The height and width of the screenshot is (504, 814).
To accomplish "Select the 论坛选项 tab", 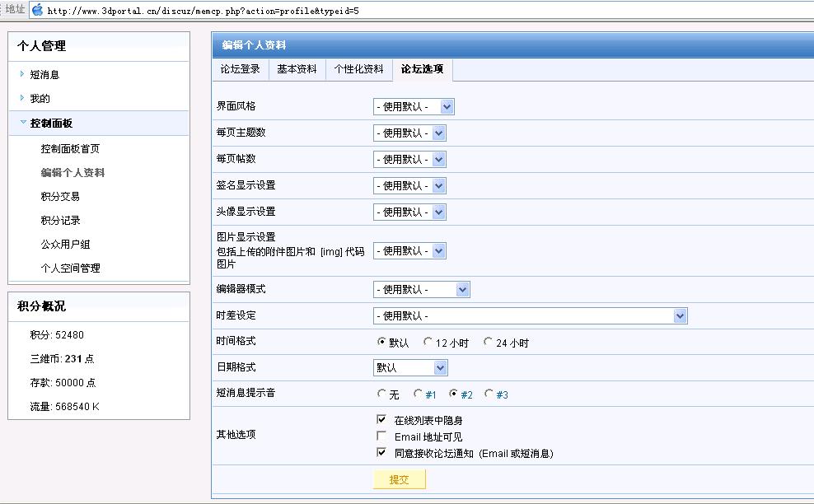I will click(422, 69).
